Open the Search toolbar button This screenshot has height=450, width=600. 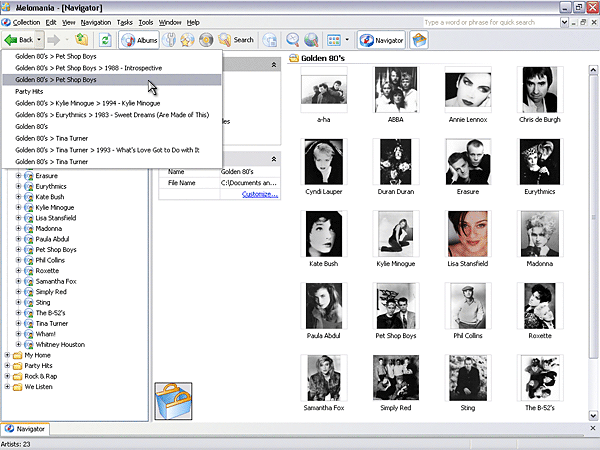point(236,40)
